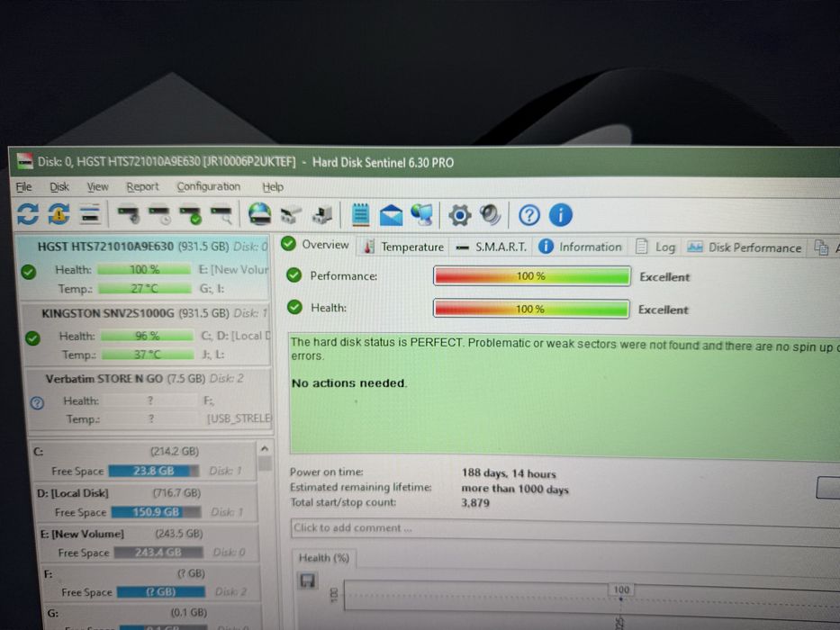Open the Help menu

[273, 187]
